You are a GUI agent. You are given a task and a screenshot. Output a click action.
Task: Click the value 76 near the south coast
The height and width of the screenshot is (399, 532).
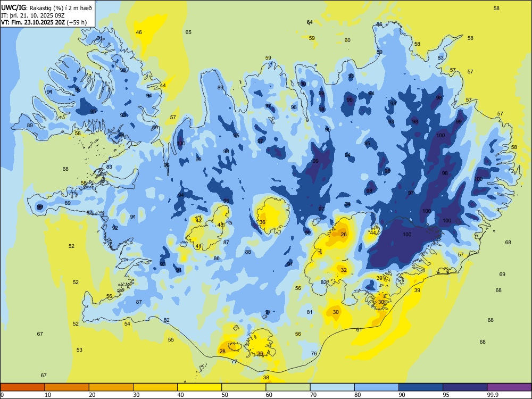pos(314,354)
